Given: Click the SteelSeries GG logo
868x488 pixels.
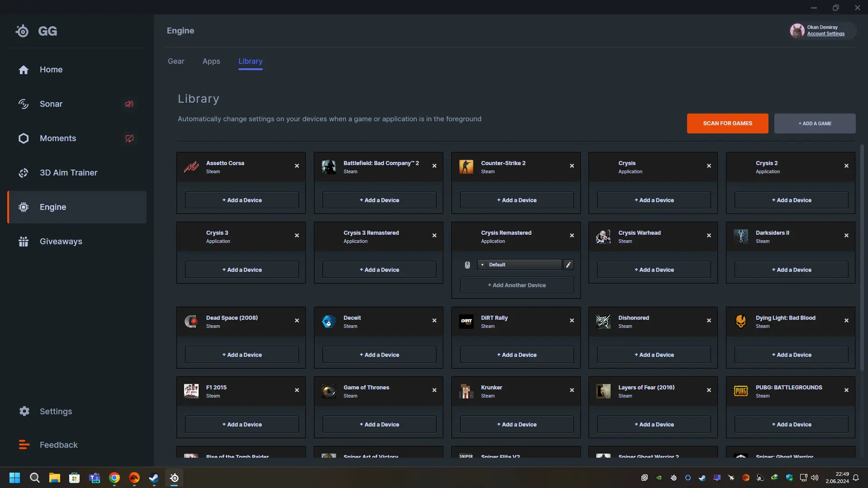Looking at the screenshot, I should click(36, 31).
